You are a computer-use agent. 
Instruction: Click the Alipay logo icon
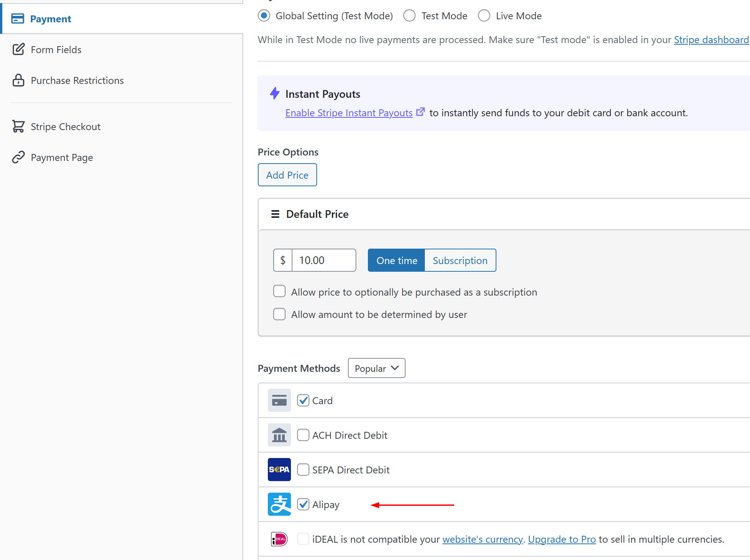pyautogui.click(x=279, y=504)
